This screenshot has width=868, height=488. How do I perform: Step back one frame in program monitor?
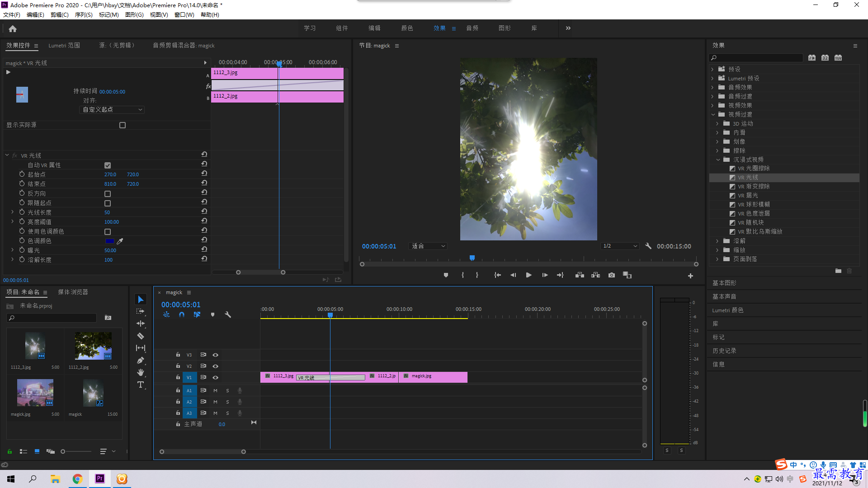pos(513,275)
